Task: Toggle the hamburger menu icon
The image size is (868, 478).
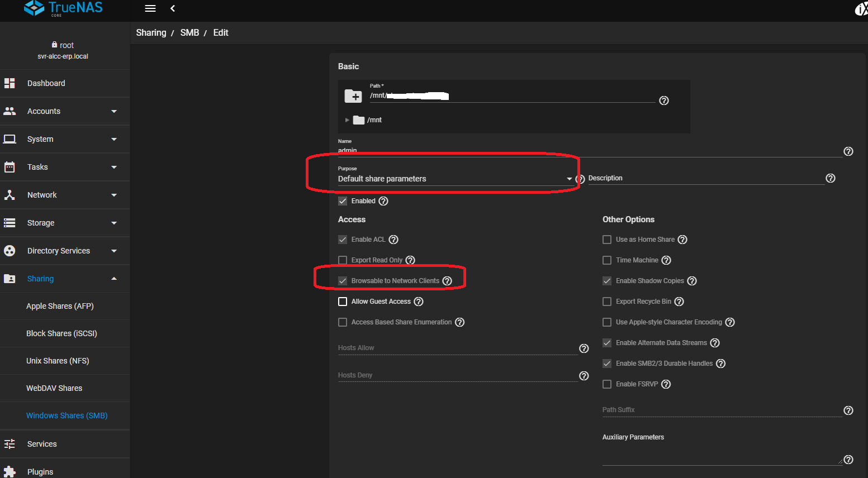Action: (150, 8)
